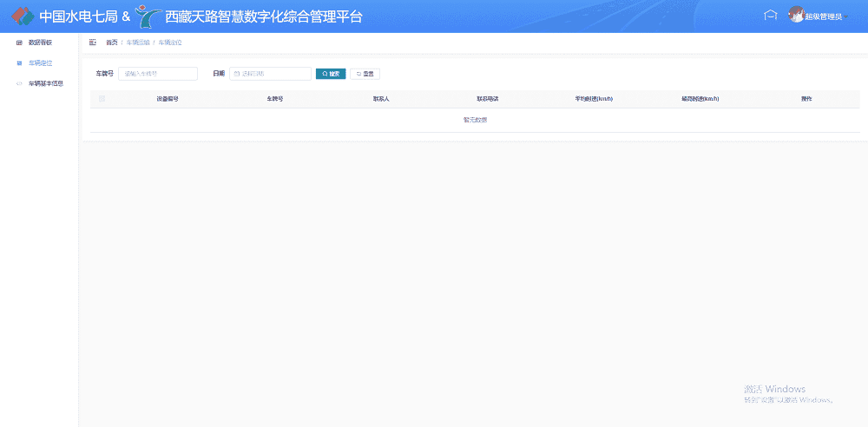The height and width of the screenshot is (427, 868).
Task: Select 车辆基本信息 in the sidebar menu
Action: (46, 83)
